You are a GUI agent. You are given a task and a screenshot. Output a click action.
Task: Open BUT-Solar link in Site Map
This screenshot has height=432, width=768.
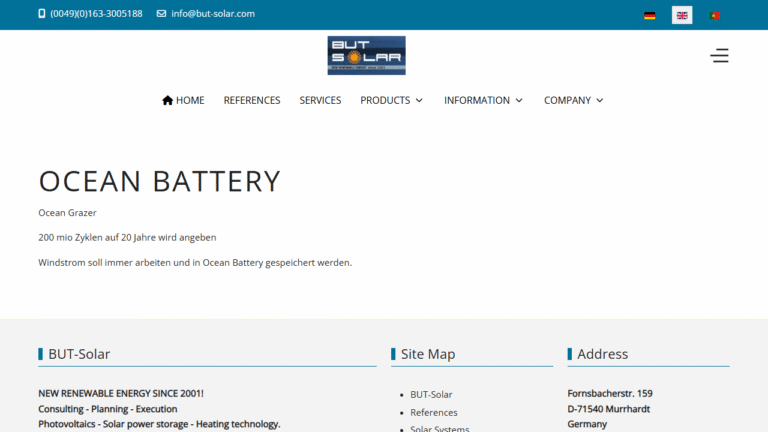(431, 394)
